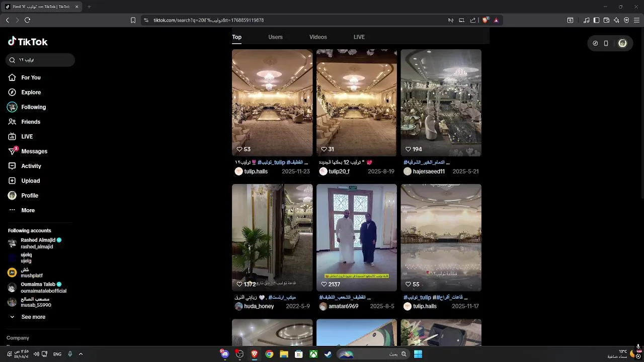Open Brave Shields lion icon
The width and height of the screenshot is (644, 362).
pos(486,20)
